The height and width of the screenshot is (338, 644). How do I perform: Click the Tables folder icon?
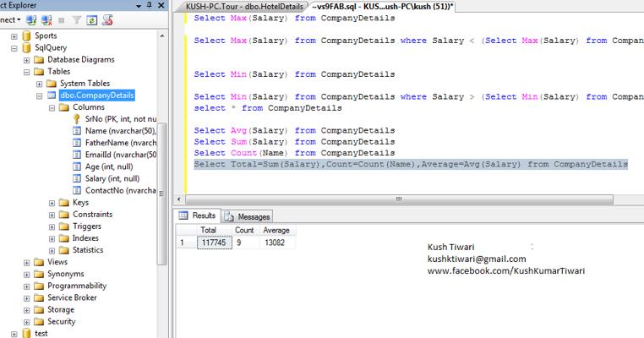39,72
